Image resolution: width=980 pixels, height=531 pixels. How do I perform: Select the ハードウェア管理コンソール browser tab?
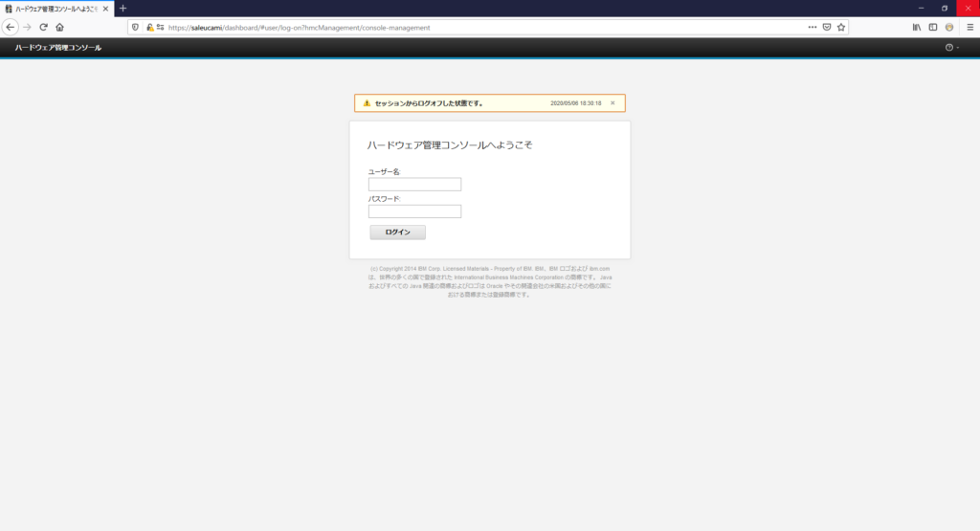(56, 9)
